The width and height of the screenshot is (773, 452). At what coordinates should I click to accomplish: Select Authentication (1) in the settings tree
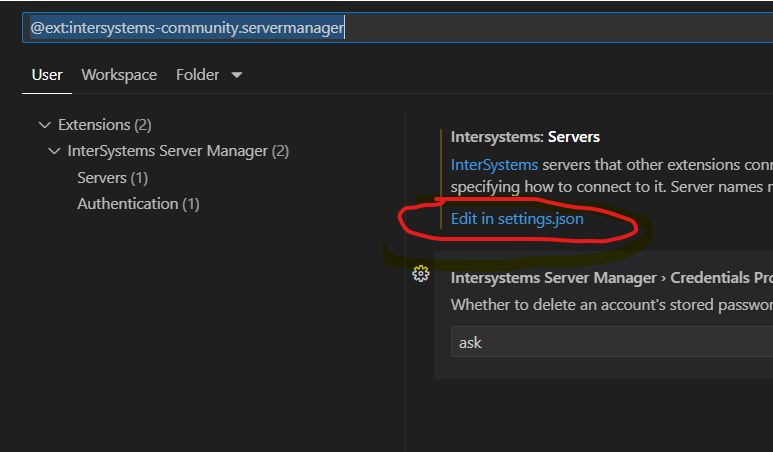pyautogui.click(x=138, y=204)
